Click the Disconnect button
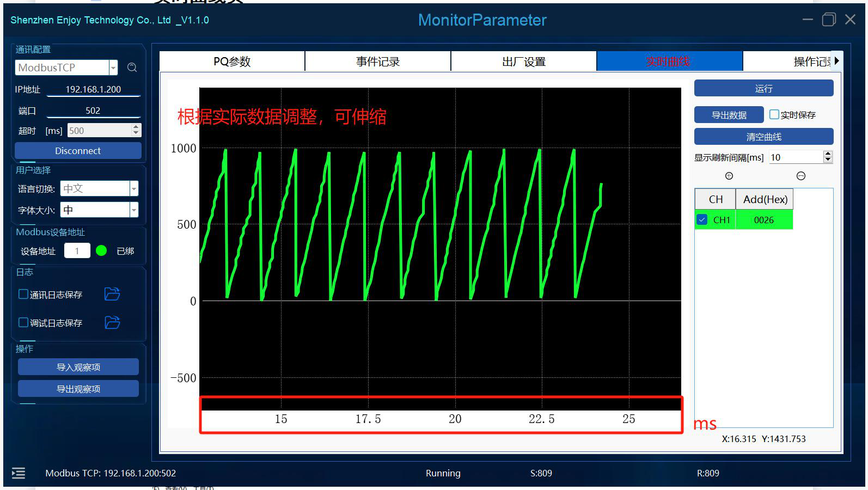This screenshot has width=868, height=490. (x=78, y=151)
